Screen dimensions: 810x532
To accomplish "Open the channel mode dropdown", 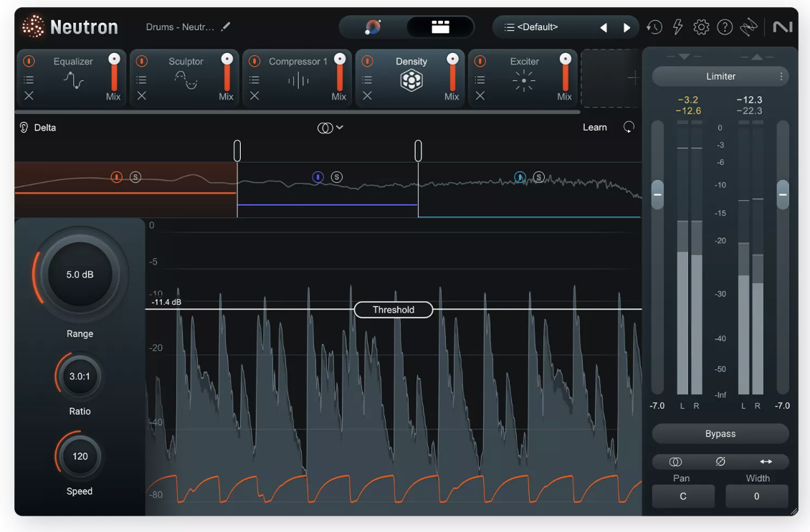I will click(330, 128).
